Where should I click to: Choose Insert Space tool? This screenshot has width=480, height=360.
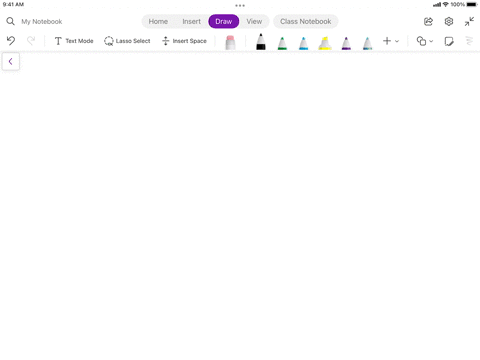click(184, 41)
